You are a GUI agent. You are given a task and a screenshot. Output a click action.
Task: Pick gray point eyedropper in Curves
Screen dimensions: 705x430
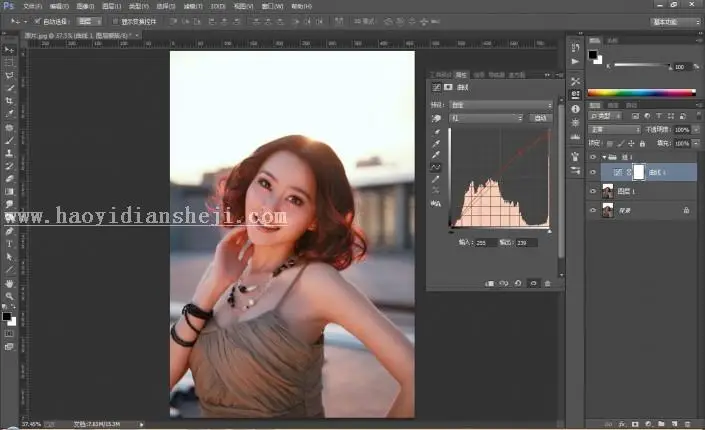pos(436,143)
